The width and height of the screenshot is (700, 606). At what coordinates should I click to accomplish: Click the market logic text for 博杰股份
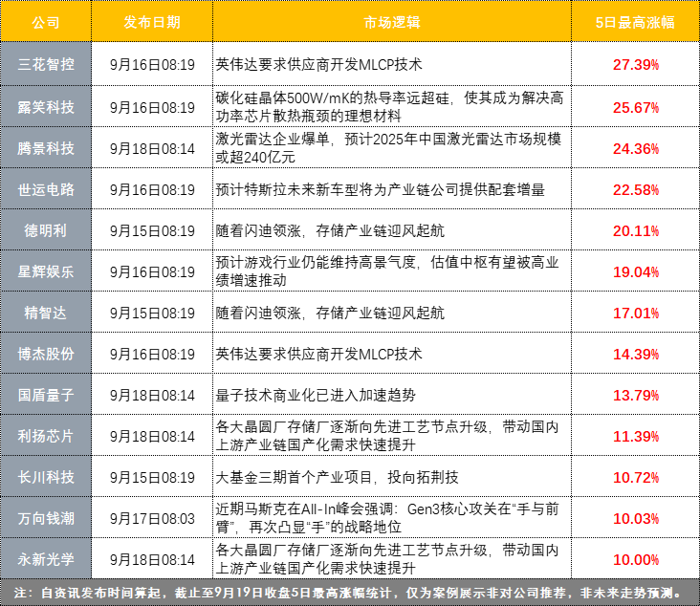click(x=318, y=354)
